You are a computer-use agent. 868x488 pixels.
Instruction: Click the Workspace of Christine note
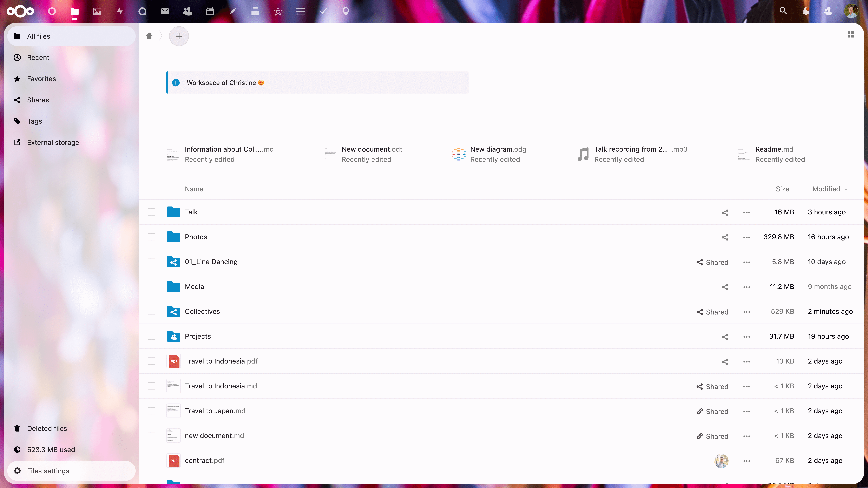[318, 82]
